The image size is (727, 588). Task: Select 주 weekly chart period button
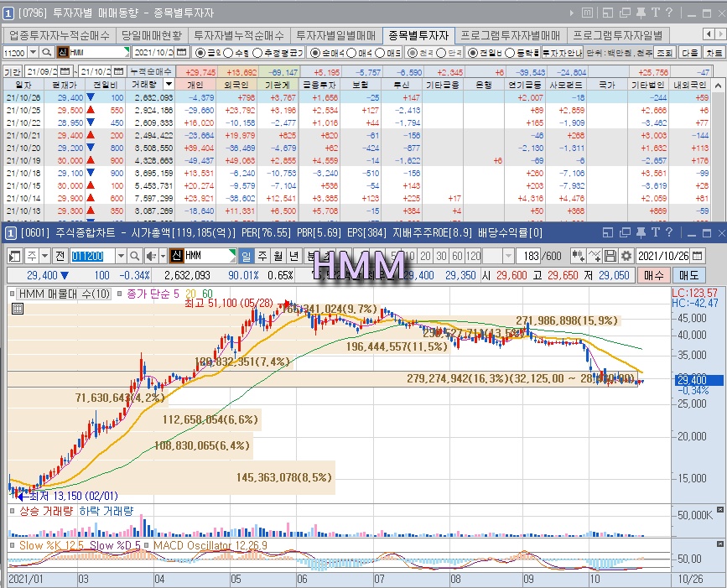(x=262, y=256)
